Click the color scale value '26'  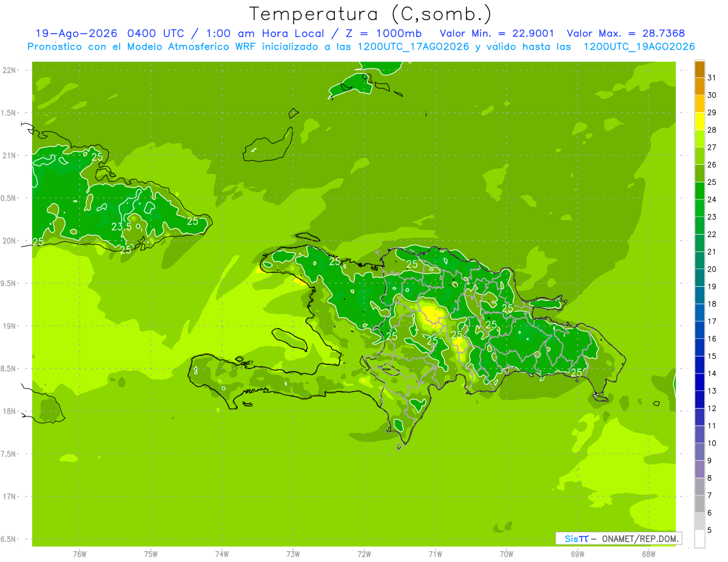(712, 165)
